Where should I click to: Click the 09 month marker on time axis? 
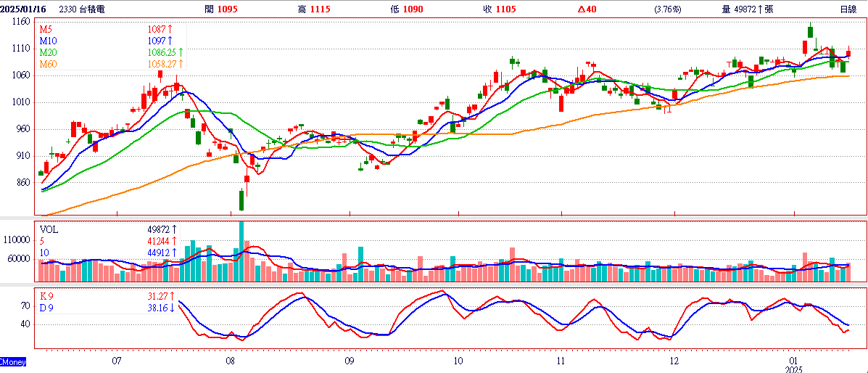349,361
